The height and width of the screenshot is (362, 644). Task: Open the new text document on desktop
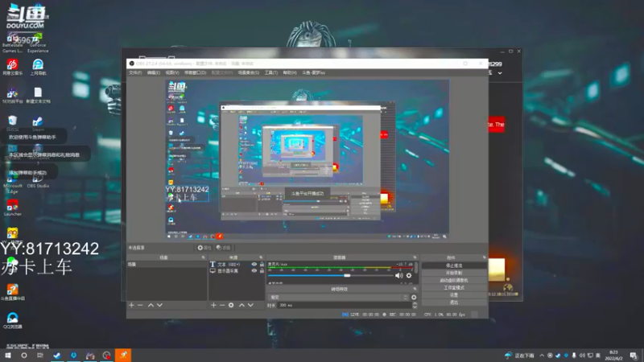click(x=38, y=95)
